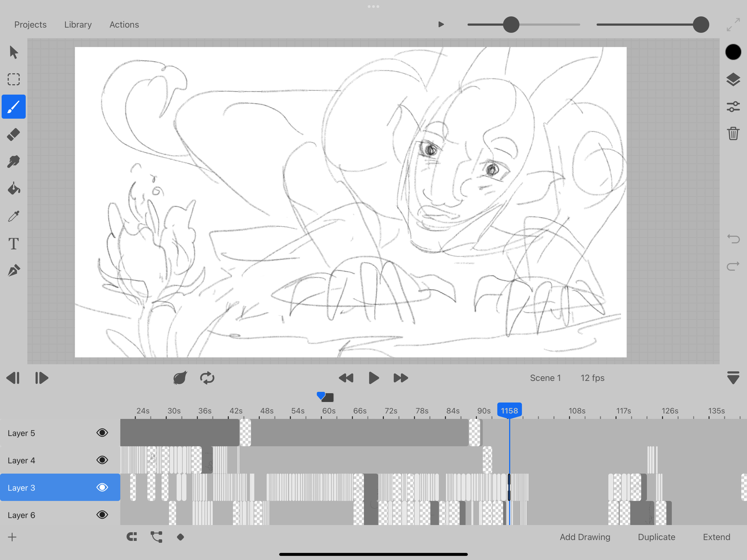Select the Paint Bucket fill tool

click(13, 189)
